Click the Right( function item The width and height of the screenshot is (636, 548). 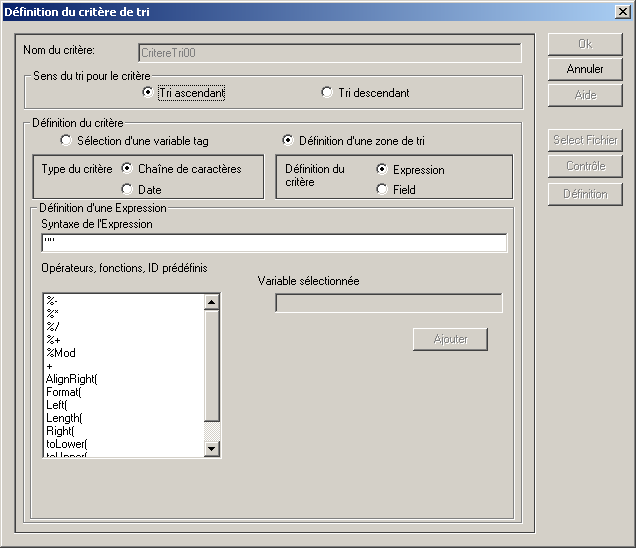coord(60,431)
